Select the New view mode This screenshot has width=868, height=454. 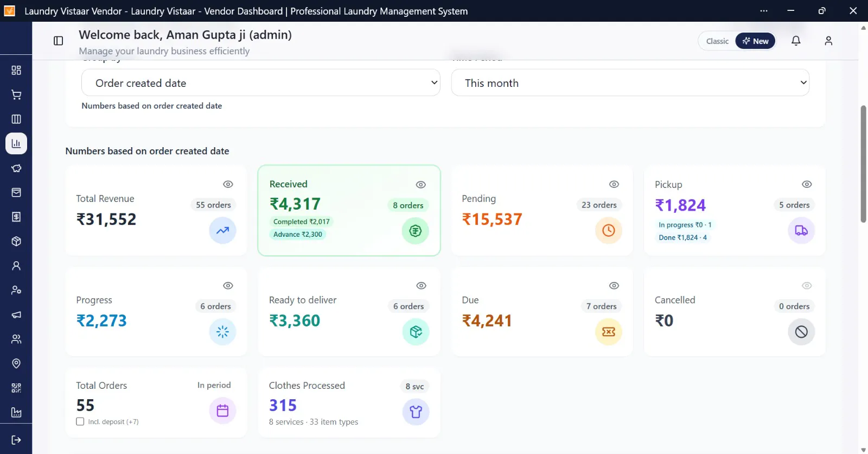(756, 41)
